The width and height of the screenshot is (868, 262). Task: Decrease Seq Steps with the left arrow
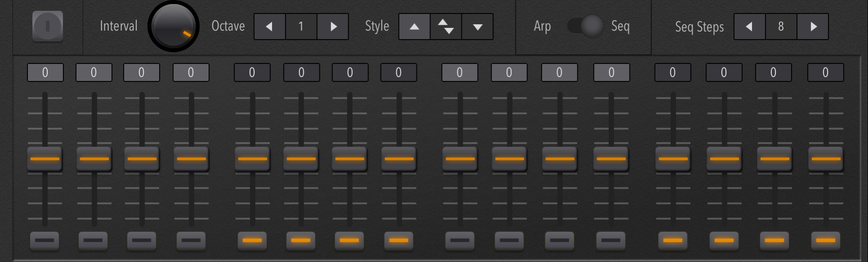tap(750, 27)
